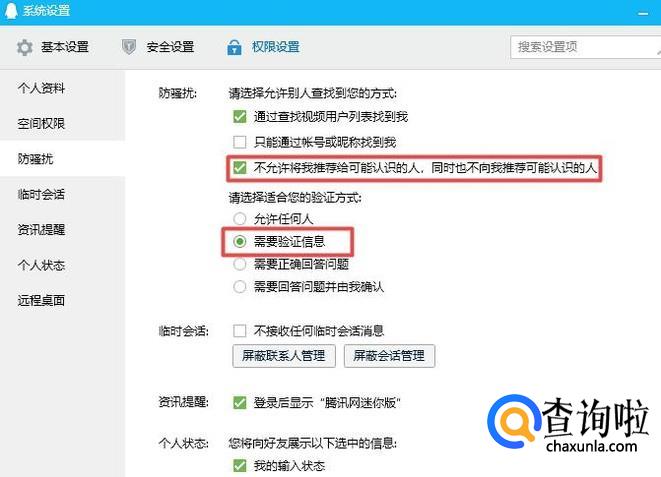Click the gear icon for 基本设置

point(24,47)
